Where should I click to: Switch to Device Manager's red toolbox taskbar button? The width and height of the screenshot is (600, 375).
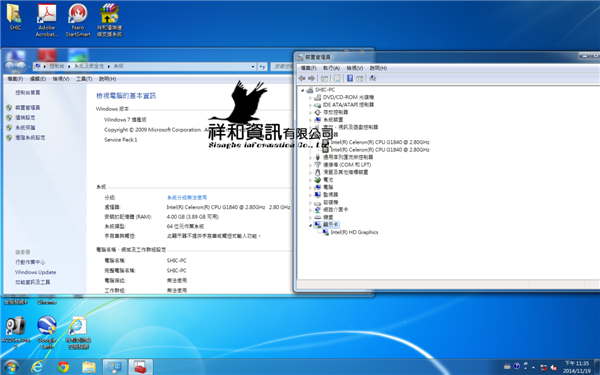pos(140,367)
